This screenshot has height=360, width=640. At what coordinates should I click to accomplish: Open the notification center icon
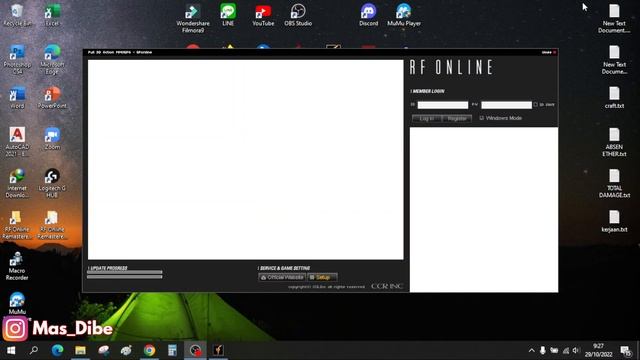(626, 350)
